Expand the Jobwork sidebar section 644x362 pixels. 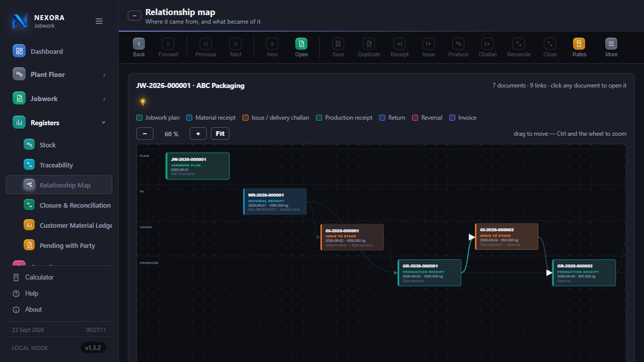(x=59, y=99)
